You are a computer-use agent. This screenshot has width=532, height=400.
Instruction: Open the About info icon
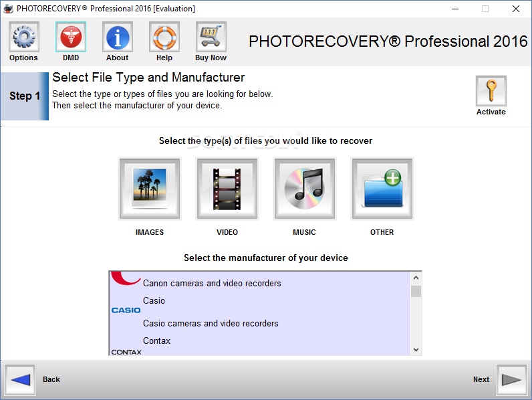coord(118,37)
